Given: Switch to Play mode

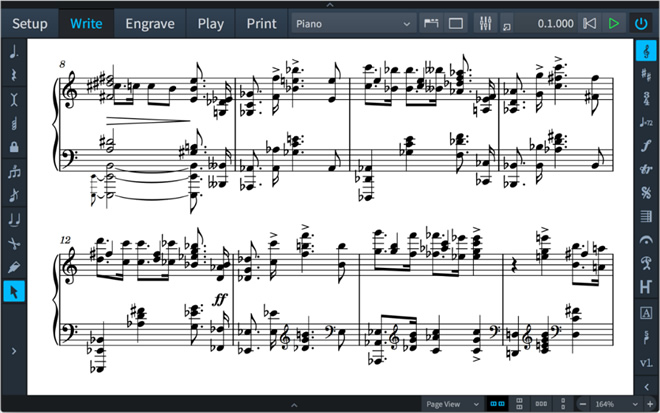Looking at the screenshot, I should pyautogui.click(x=210, y=24).
